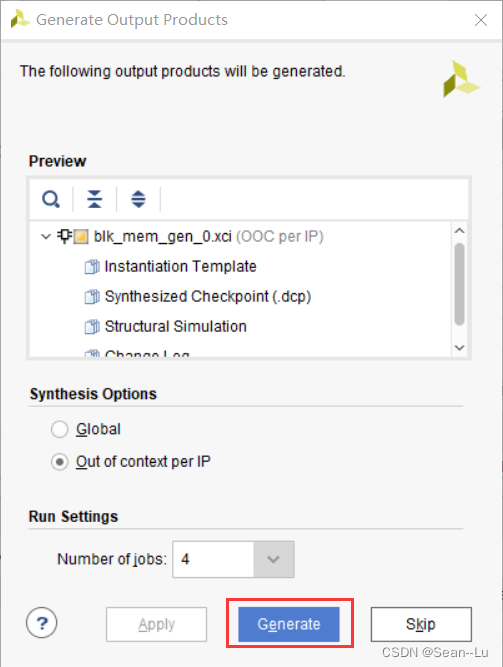
Task: Click the search icon in Preview toolbar
Action: pyautogui.click(x=51, y=199)
